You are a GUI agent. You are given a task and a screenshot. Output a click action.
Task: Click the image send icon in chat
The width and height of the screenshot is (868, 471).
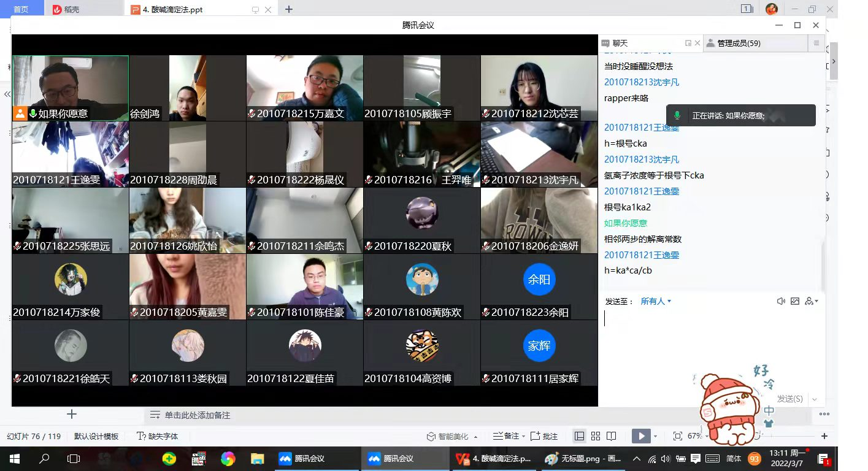click(x=795, y=301)
